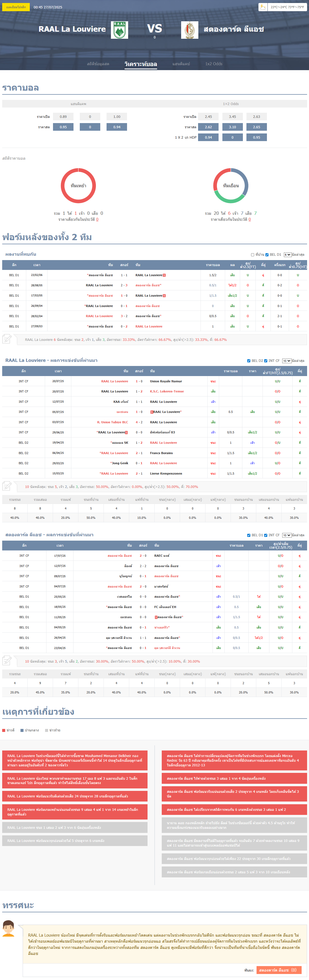309x980 pixels.
Task: Toggle BEL D1 checkbox for Standard Liège results
Action: 249,535
